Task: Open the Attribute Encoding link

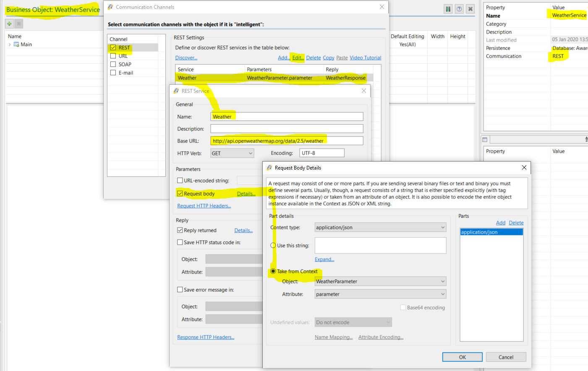Action: [x=381, y=337]
